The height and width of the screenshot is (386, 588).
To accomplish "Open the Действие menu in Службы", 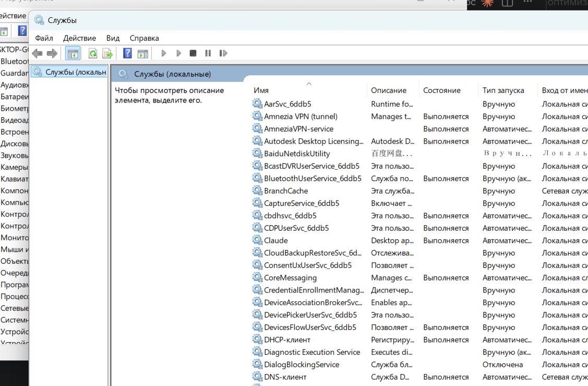I will (79, 38).
